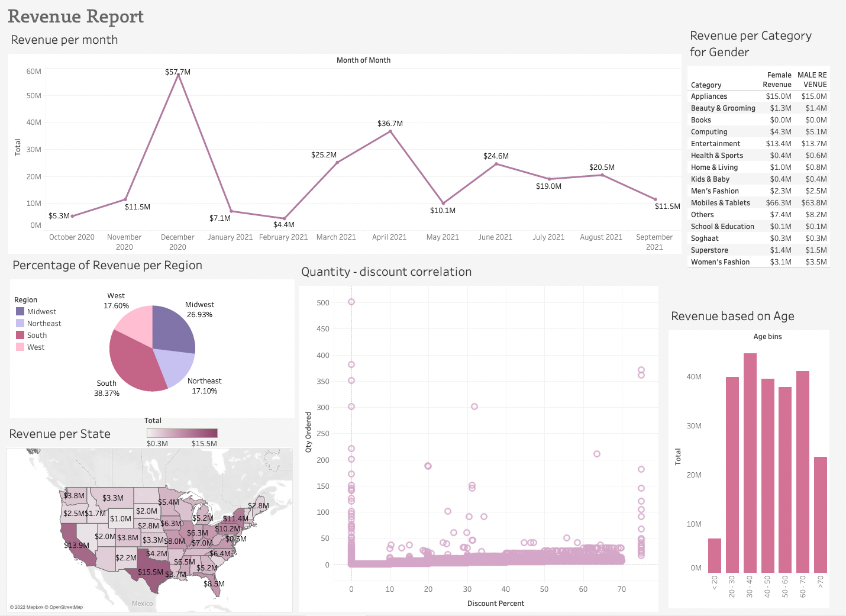Click the Female Revenue column header

click(777, 80)
